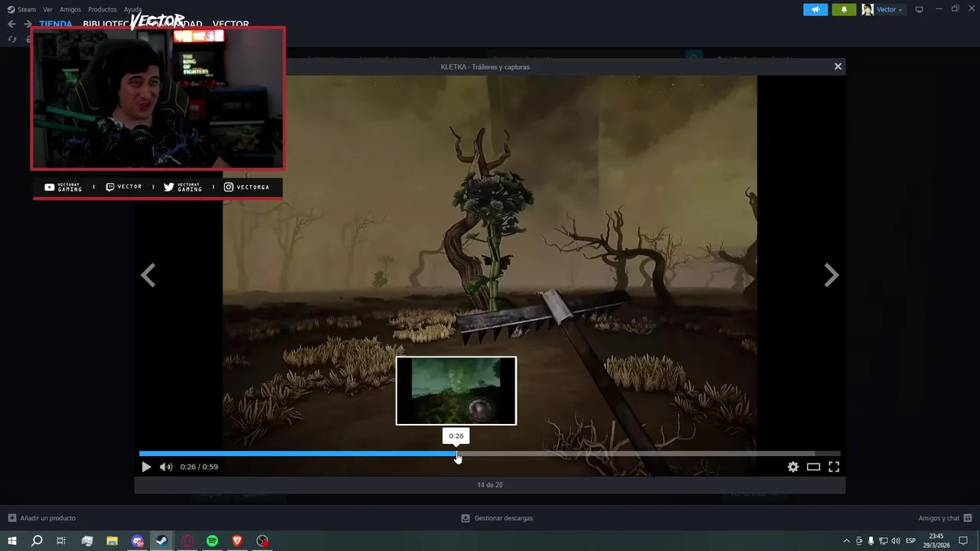Open the Ver menu
The image size is (980, 551).
click(47, 9)
